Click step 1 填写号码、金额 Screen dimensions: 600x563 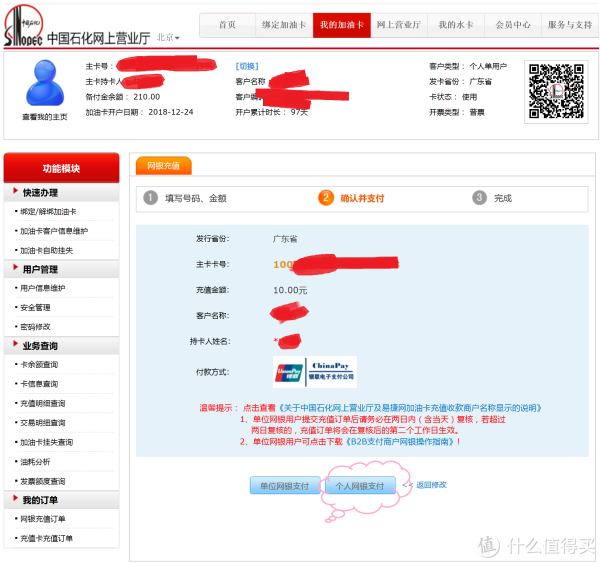pyautogui.click(x=185, y=198)
